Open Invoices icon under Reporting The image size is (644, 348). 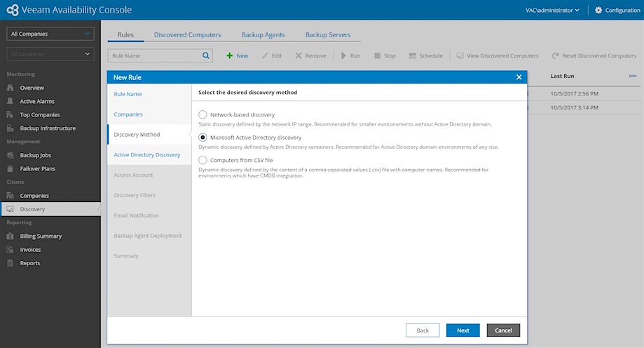[x=11, y=250]
